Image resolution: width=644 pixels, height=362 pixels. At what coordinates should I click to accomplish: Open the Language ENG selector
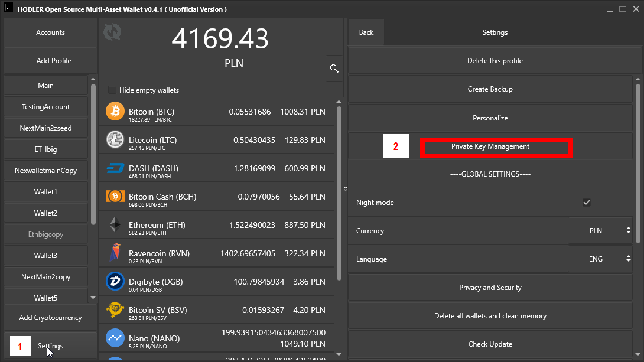[601, 259]
